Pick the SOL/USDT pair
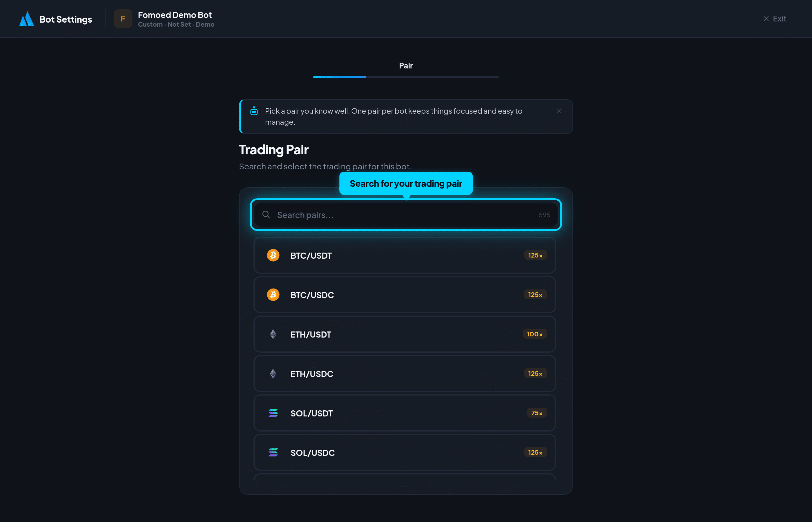Viewport: 812px width, 522px height. (405, 413)
